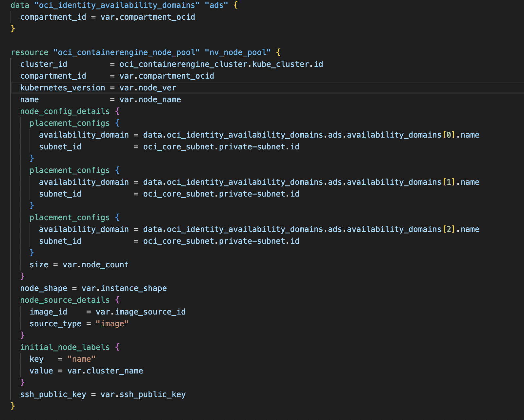Click var.cluster_name value
Viewport: 524px width, 420px height.
coord(105,371)
